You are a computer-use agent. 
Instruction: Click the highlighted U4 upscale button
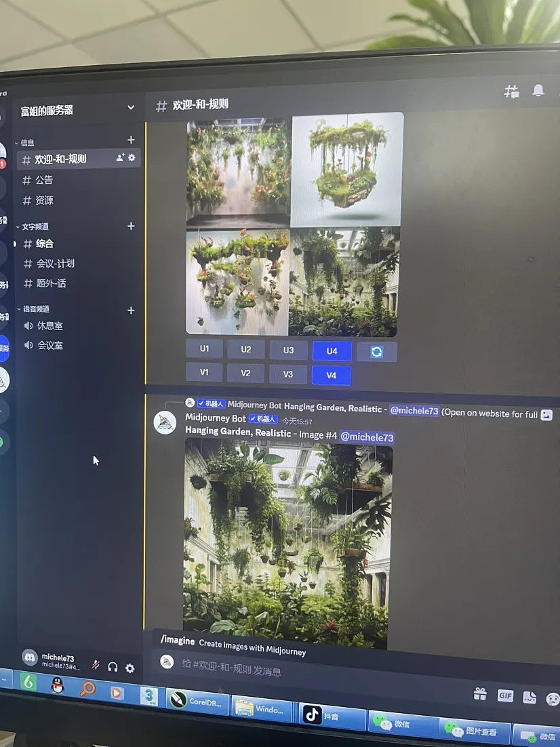pyautogui.click(x=332, y=352)
